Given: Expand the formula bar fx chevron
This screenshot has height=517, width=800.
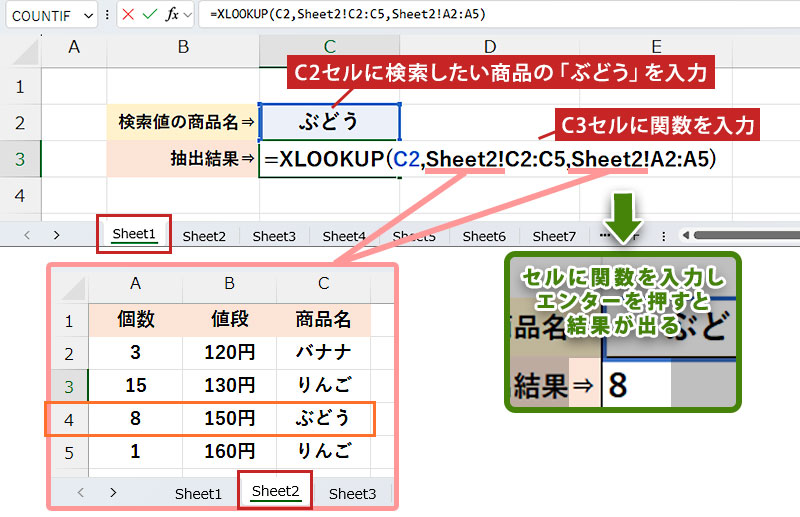Looking at the screenshot, I should 187,15.
